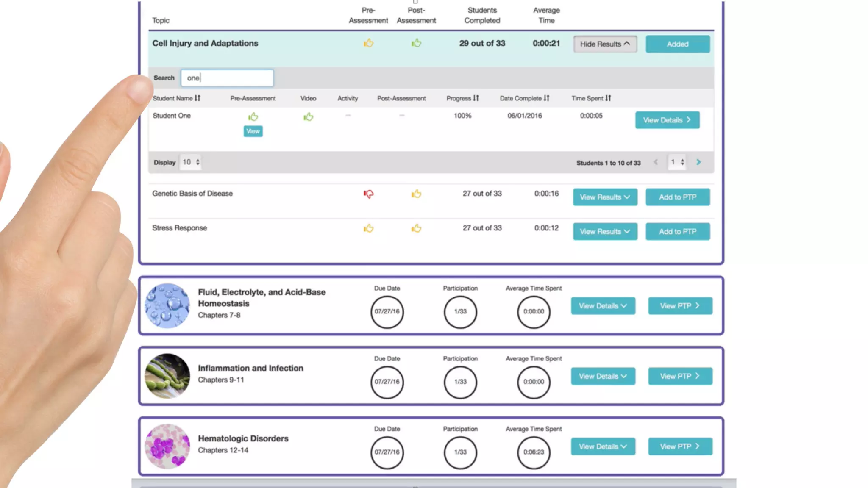Viewport: 868px width, 488px height.
Task: Click Stress Response post-assessment thumbs-up icon
Action: pos(416,228)
